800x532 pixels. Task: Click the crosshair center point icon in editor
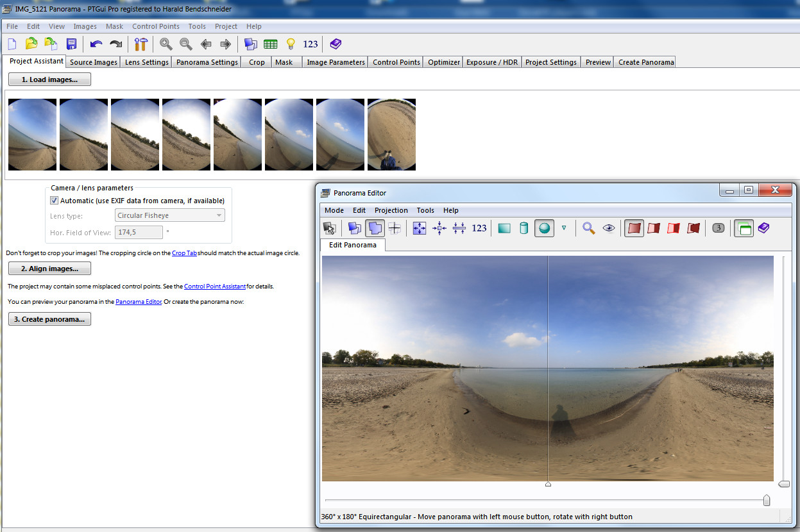pyautogui.click(x=395, y=228)
